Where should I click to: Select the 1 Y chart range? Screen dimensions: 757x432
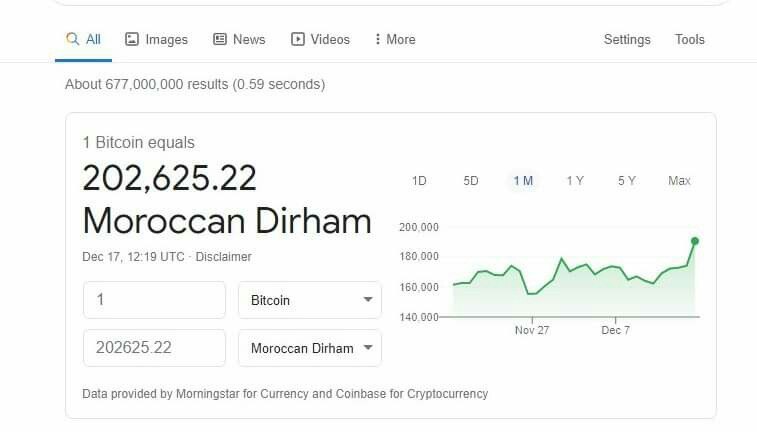[575, 181]
